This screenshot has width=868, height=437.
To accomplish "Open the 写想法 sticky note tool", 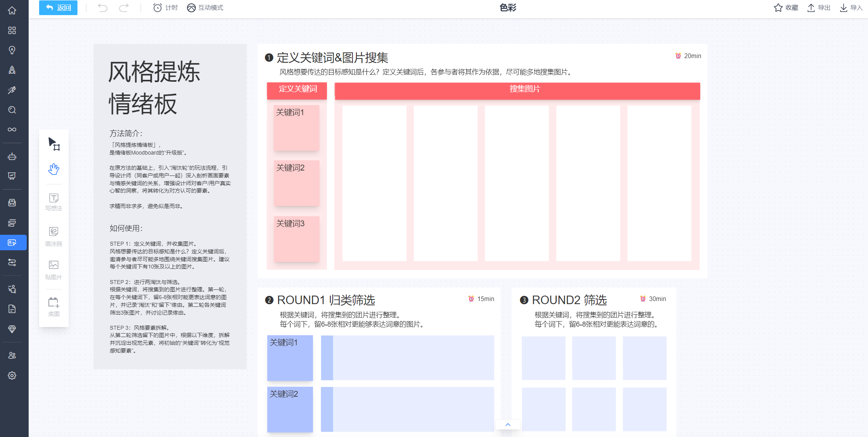I will pyautogui.click(x=54, y=202).
